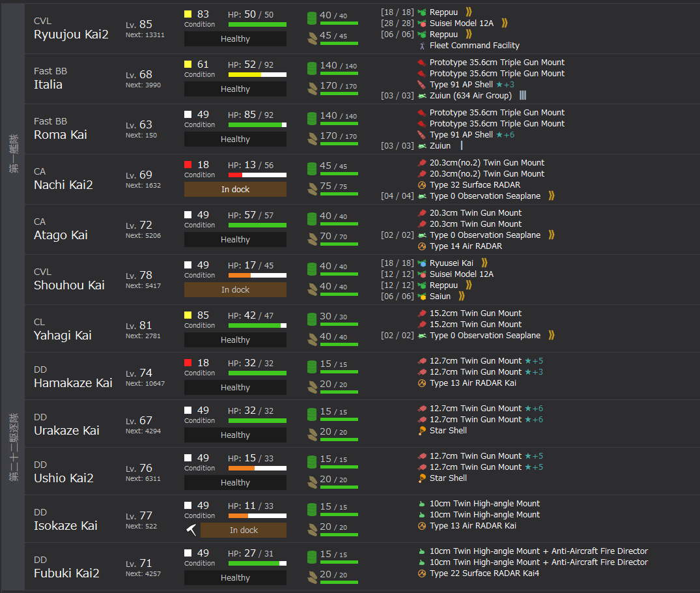Select Type 91 AP Shell +6 icon on Roma Kai
The image size is (700, 593).
coord(422,134)
